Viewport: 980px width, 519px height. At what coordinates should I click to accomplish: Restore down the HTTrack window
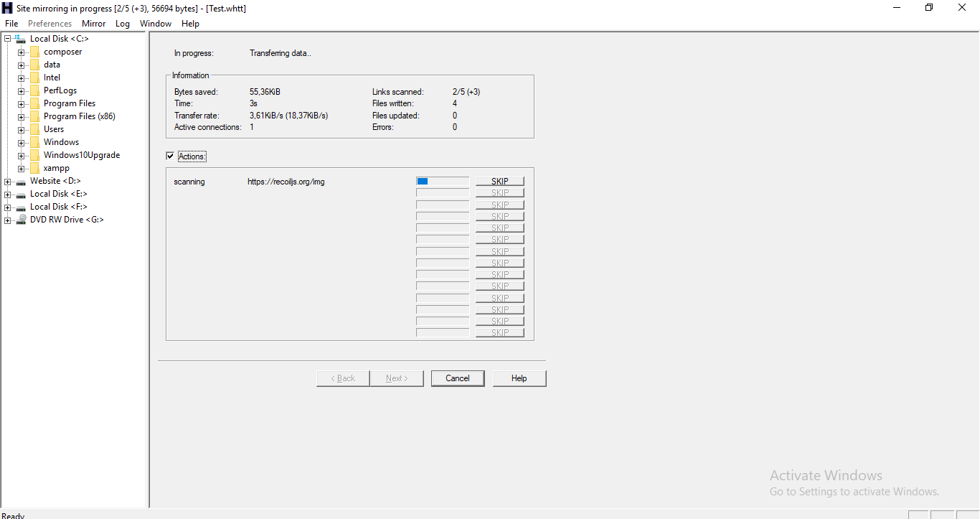pyautogui.click(x=929, y=8)
